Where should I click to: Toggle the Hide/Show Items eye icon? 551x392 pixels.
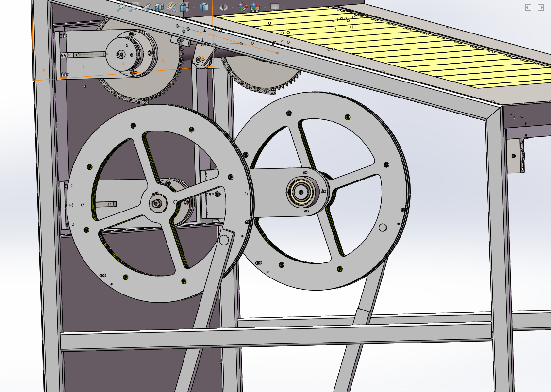(x=223, y=7)
